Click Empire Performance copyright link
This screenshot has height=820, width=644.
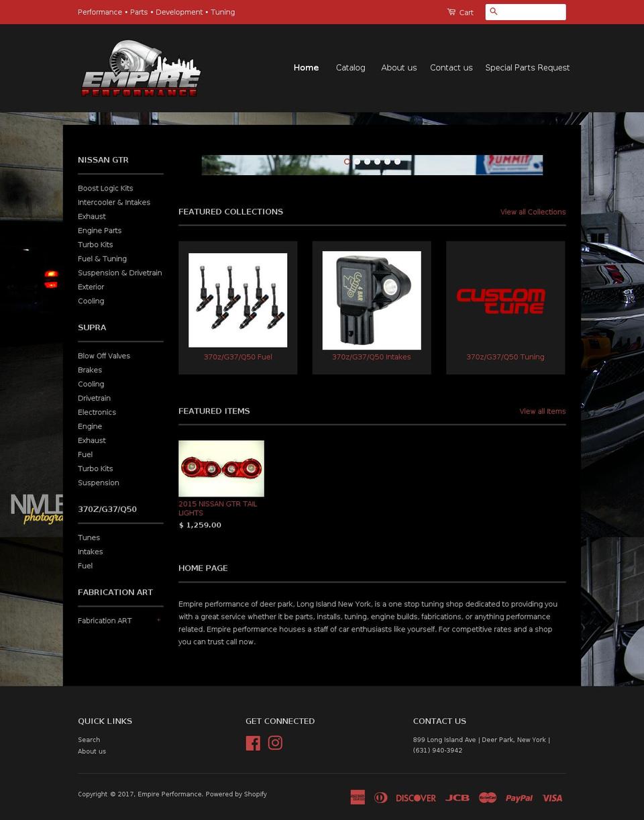click(170, 795)
